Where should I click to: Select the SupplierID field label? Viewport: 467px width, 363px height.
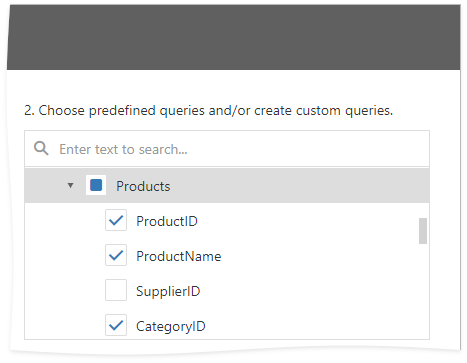[x=168, y=291]
